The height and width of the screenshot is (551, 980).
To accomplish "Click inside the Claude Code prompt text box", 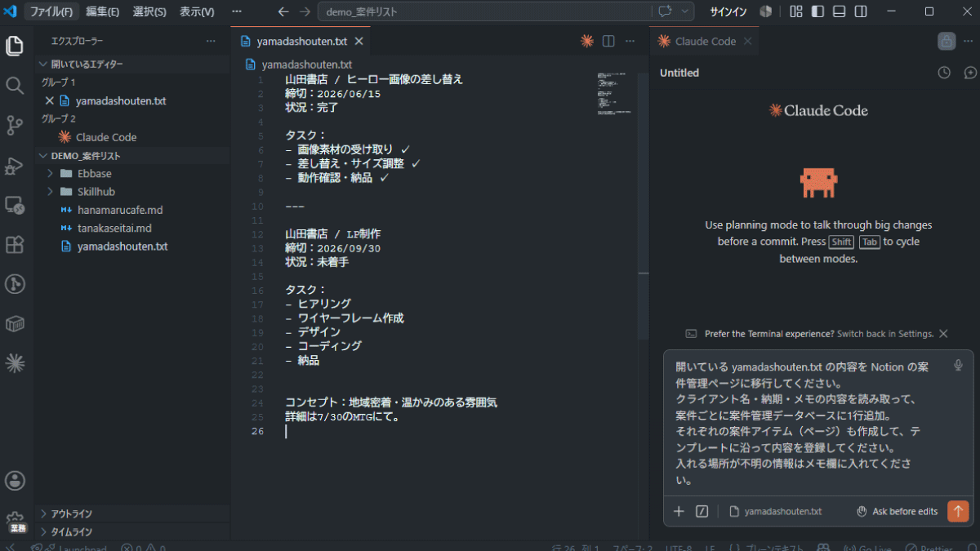I will point(804,424).
